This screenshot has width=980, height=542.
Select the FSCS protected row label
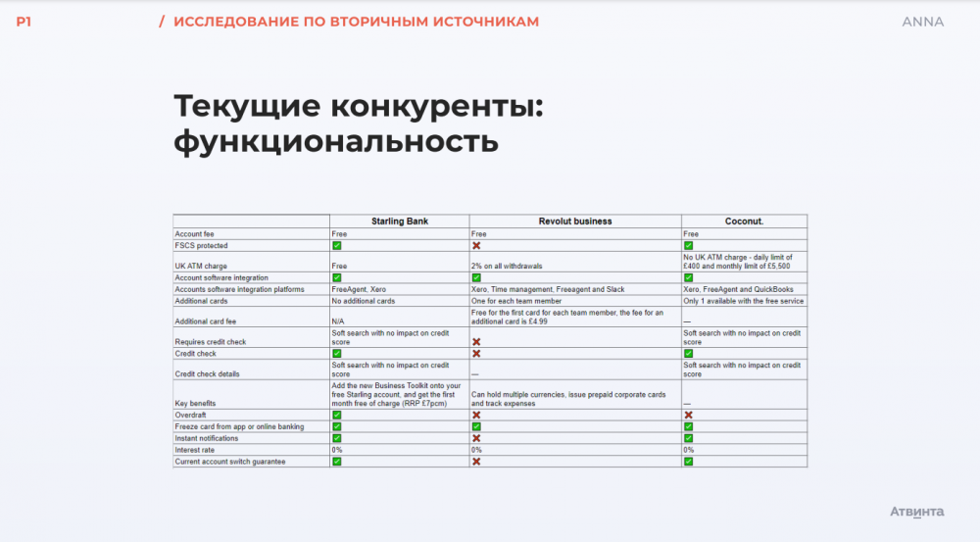tap(201, 246)
